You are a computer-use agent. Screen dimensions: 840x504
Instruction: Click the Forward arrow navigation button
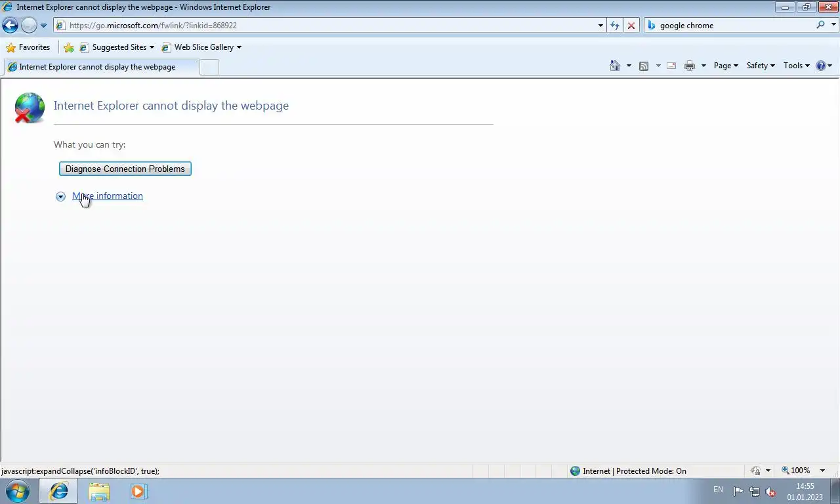pyautogui.click(x=29, y=26)
